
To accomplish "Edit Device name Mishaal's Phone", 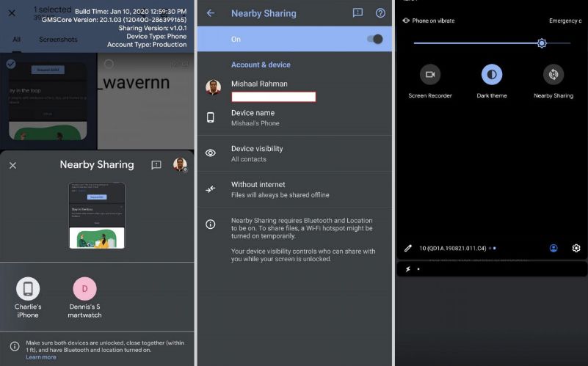I will click(295, 117).
